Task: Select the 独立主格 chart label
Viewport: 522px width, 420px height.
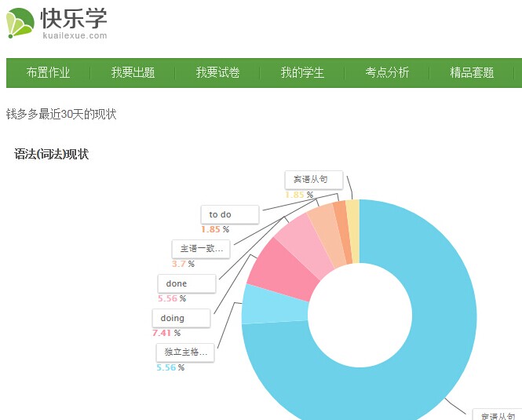Action: (184, 352)
